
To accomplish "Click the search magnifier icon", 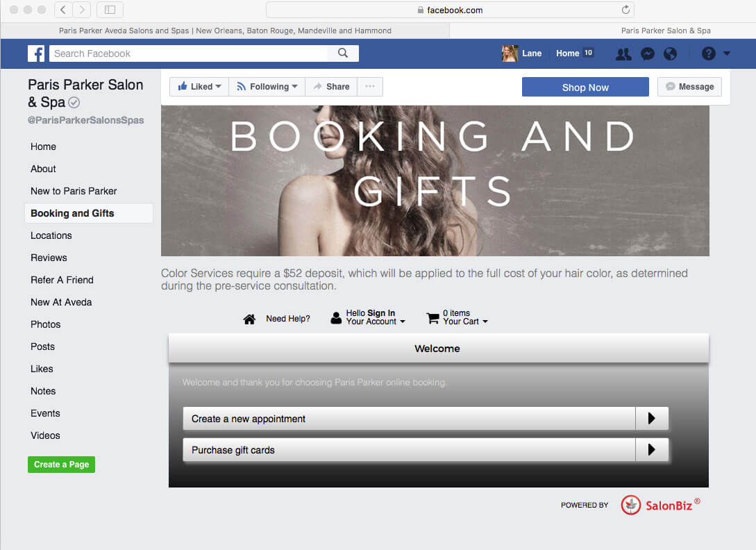I will [343, 53].
